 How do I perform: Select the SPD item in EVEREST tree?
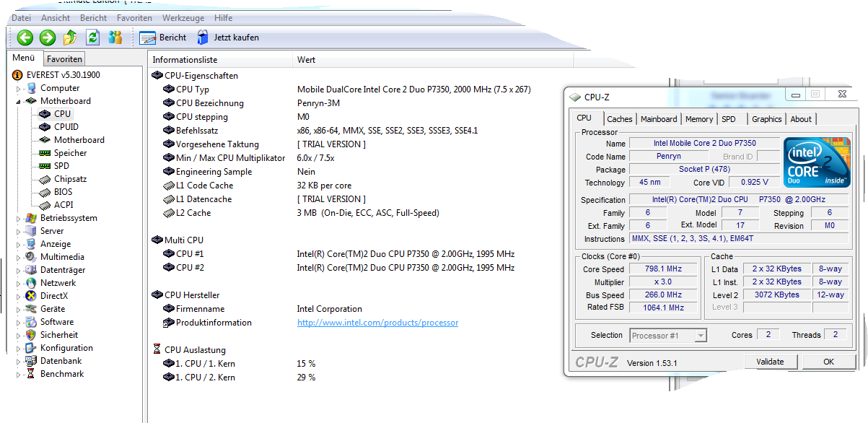[x=62, y=166]
